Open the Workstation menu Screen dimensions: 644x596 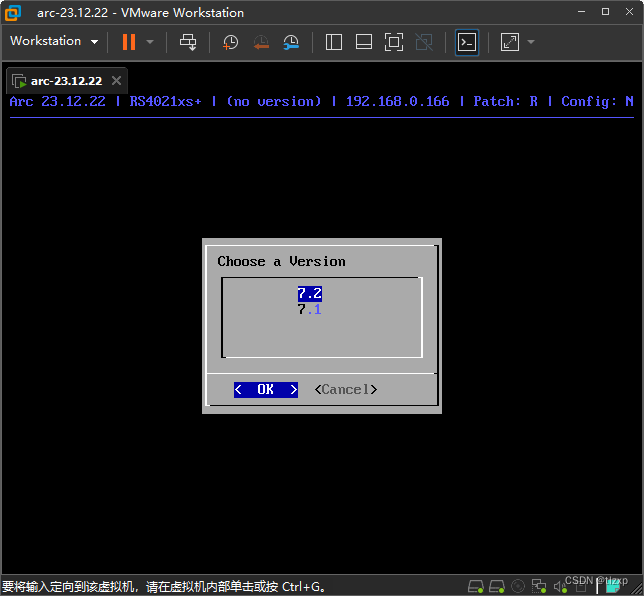click(54, 41)
